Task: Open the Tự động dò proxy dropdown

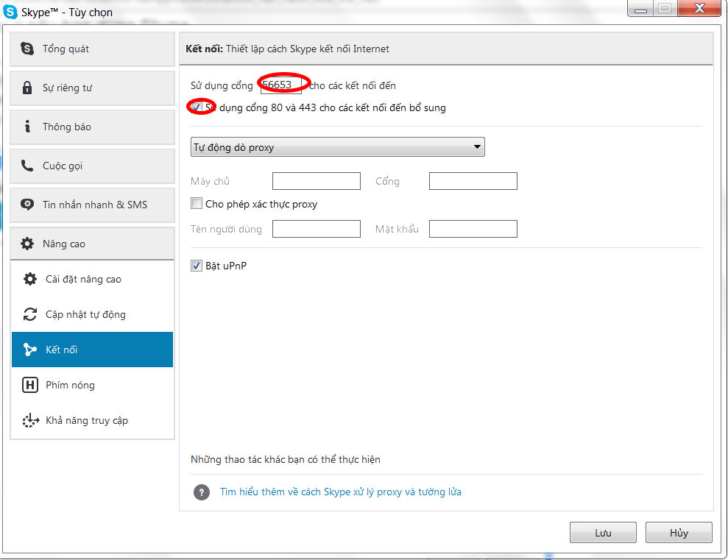Action: [338, 147]
